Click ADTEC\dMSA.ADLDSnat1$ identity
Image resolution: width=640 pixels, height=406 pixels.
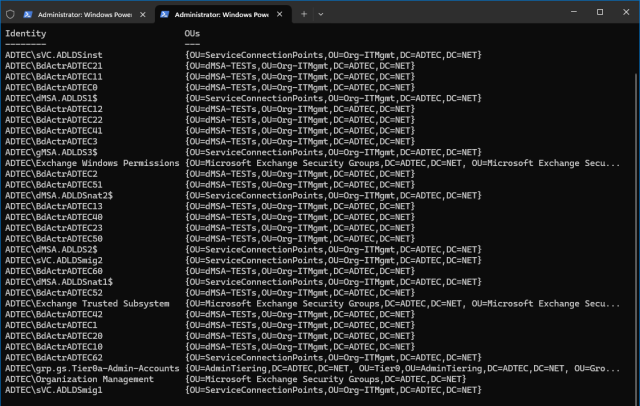[x=59, y=282]
